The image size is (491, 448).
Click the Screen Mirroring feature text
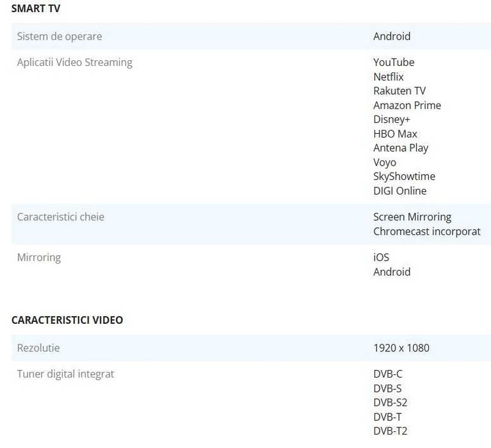point(412,217)
